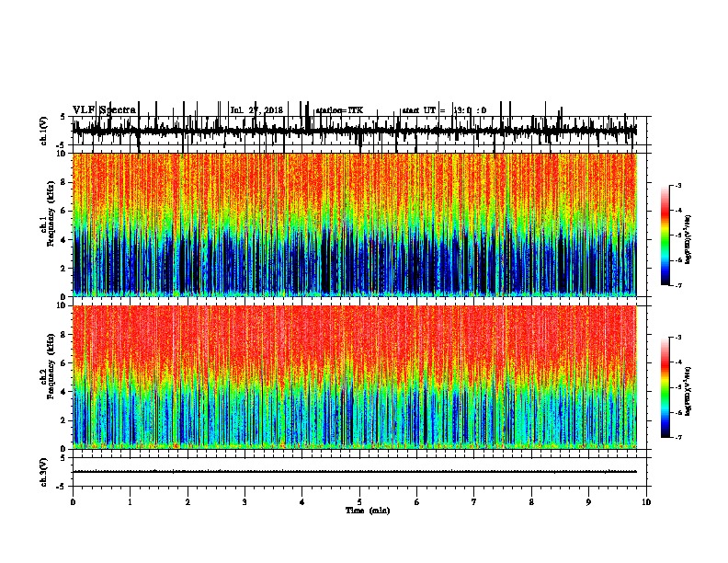The height and width of the screenshot is (563, 728).
Task: Click the "4" tick on the time axis
Action: pyautogui.click(x=301, y=502)
